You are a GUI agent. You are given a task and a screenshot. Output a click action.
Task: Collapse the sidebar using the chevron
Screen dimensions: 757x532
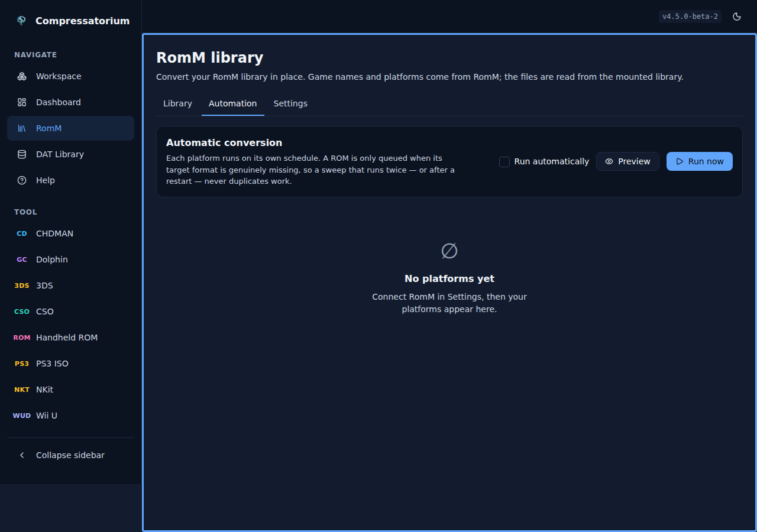coord(22,455)
